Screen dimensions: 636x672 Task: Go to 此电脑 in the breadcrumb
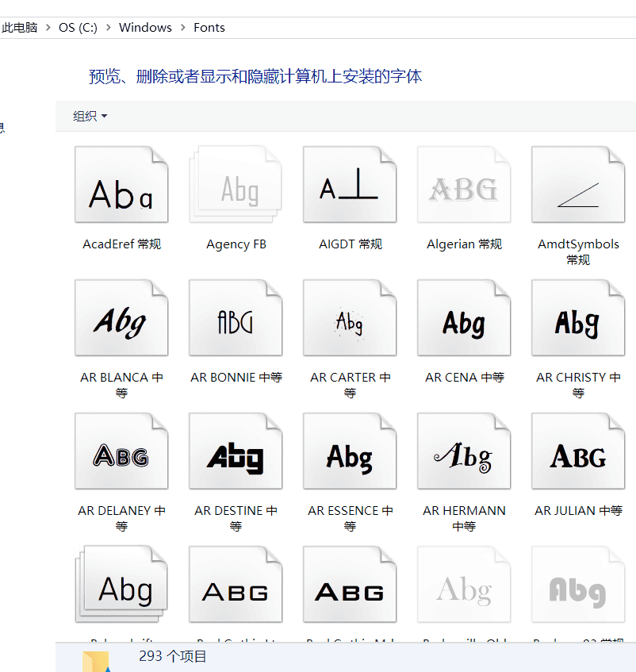pos(20,28)
